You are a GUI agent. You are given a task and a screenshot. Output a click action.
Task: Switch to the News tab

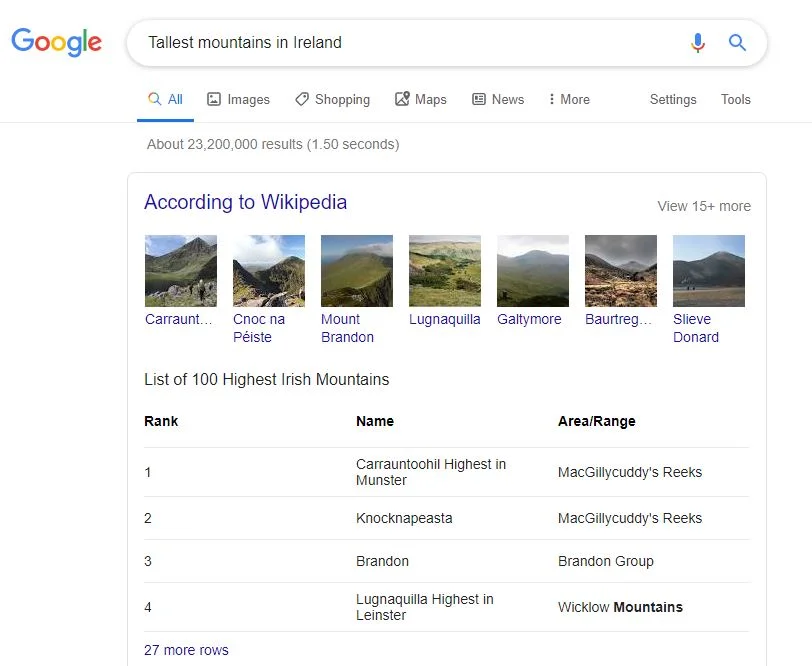click(508, 99)
